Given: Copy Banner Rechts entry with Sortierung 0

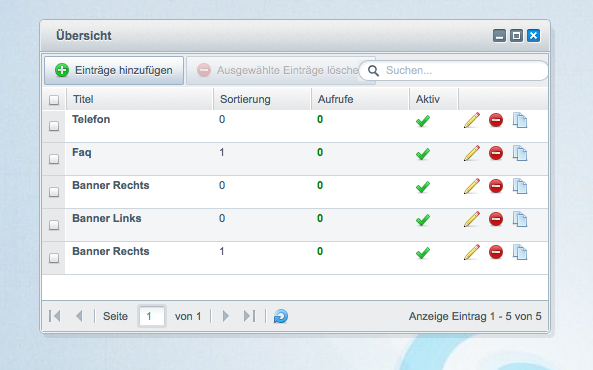Looking at the screenshot, I should 520,186.
